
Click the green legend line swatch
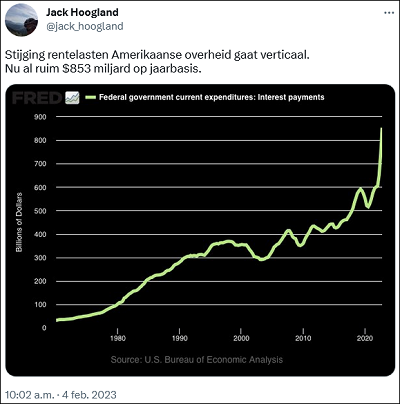tap(90, 97)
